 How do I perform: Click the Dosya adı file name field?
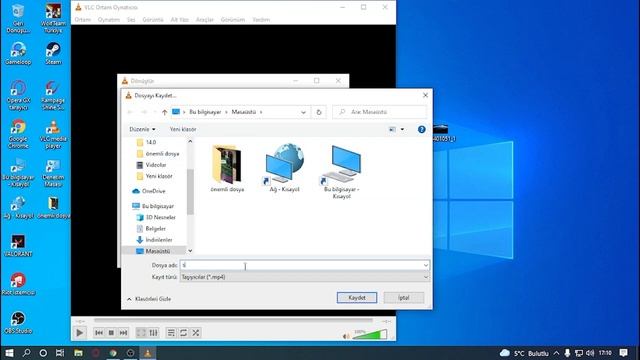pos(301,265)
